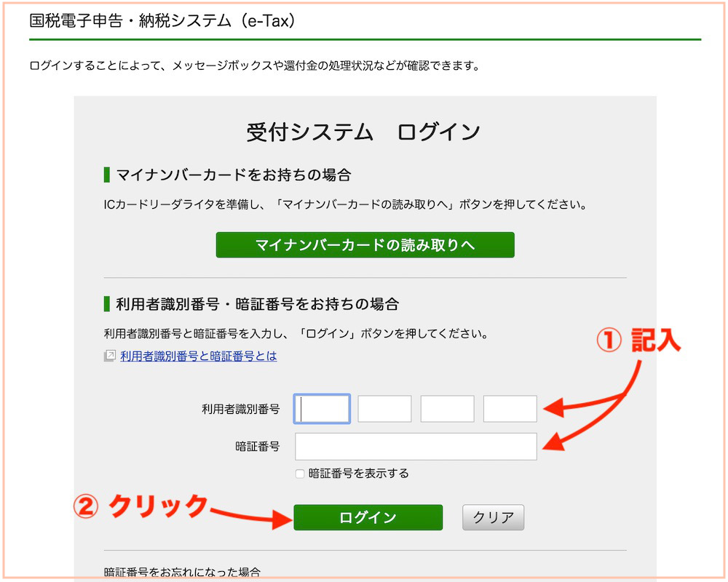Screen dimensions: 728x582
Task: Click the 国税電子申告・納税システム(e-Tax) page title
Action: pyautogui.click(x=162, y=21)
